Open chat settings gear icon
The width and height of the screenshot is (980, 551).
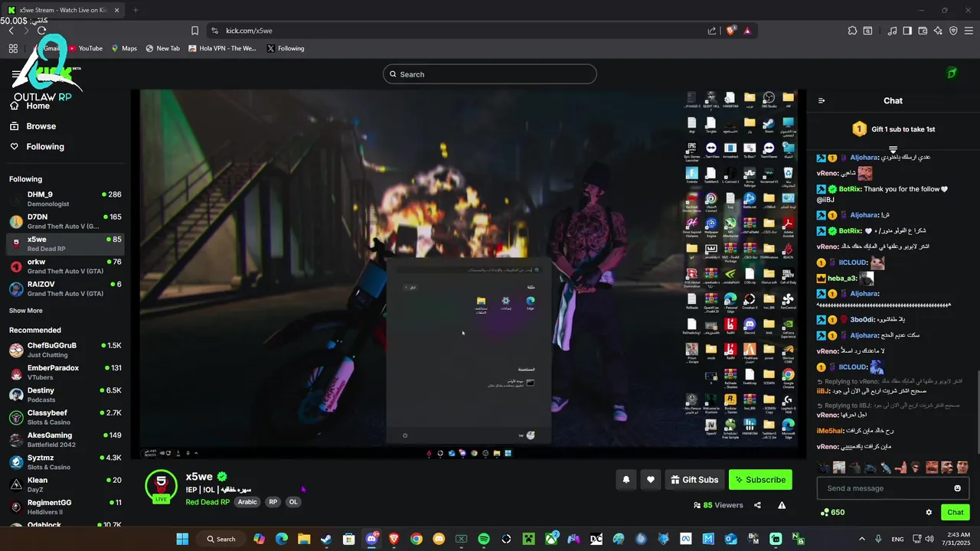point(929,513)
